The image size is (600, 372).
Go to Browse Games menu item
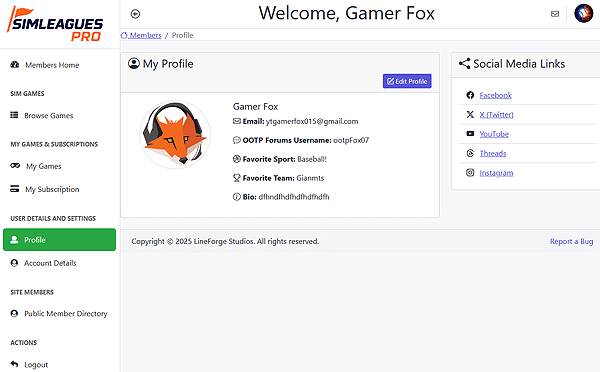point(59,116)
